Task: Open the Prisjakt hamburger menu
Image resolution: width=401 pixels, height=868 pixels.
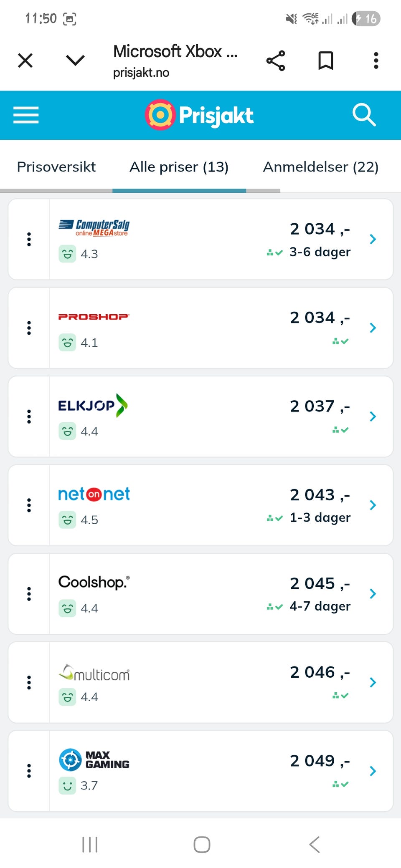Action: tap(26, 115)
